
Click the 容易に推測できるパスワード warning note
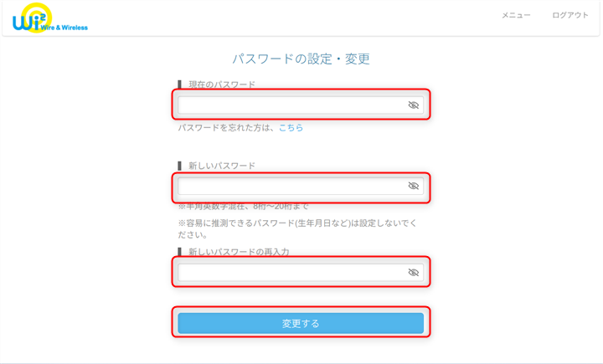coord(297,228)
